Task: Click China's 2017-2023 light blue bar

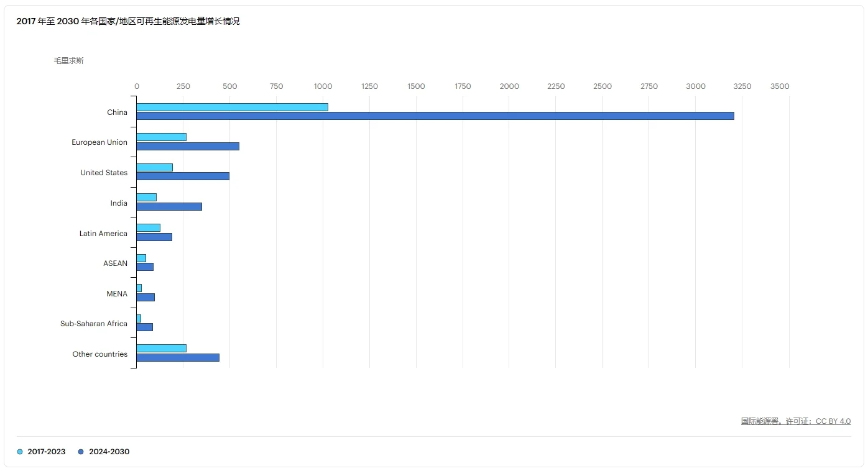Action: click(233, 107)
